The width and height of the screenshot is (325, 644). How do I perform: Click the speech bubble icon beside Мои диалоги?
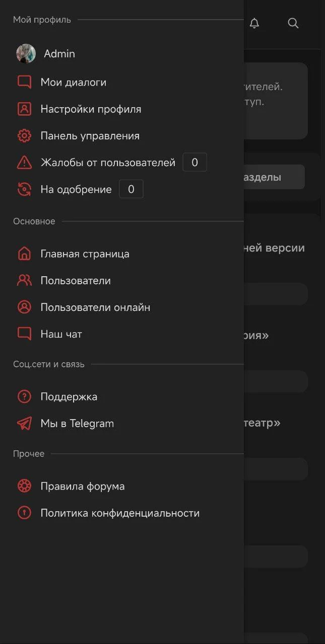tap(24, 82)
